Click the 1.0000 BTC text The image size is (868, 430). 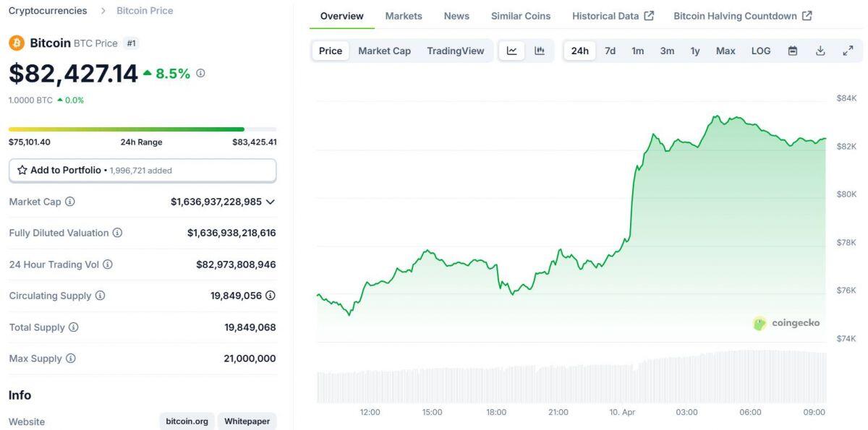tap(30, 100)
